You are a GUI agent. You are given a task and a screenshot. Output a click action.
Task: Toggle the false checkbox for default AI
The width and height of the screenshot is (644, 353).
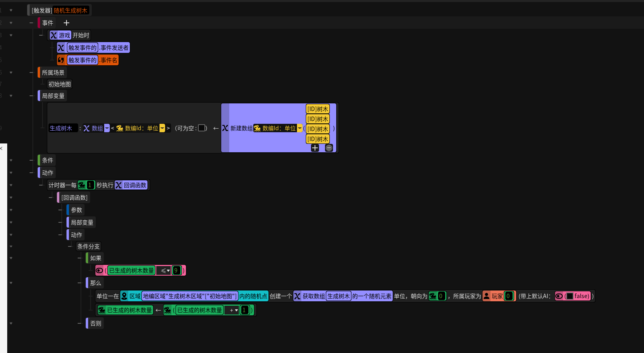tap(569, 296)
